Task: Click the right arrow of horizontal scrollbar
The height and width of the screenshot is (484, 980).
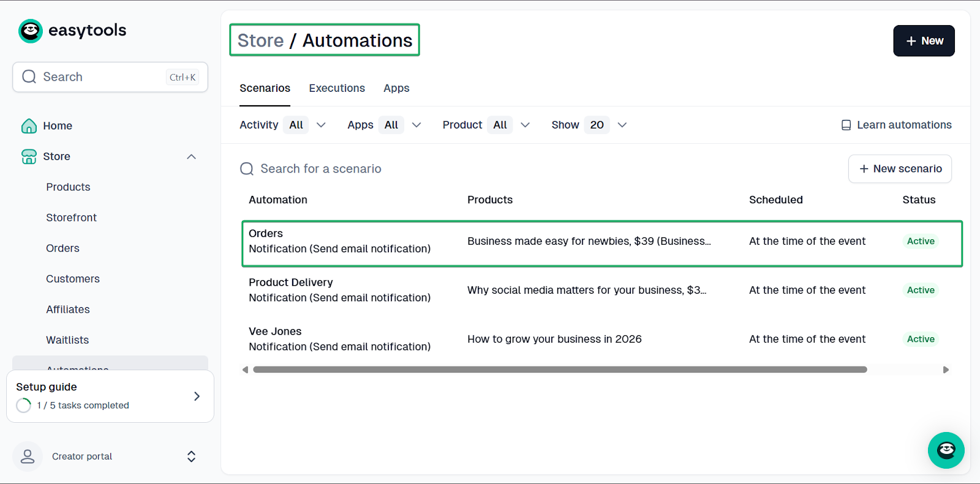Action: 946,370
